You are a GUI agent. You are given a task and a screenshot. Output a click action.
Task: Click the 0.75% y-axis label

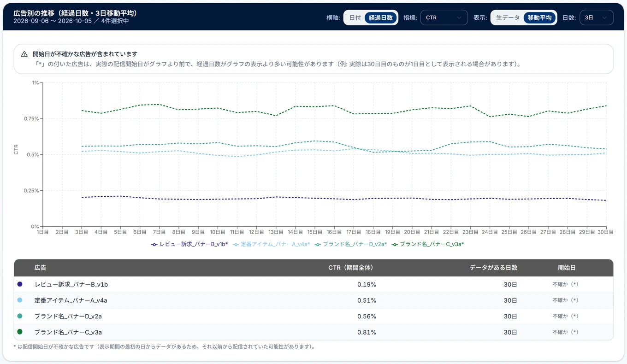(32, 118)
